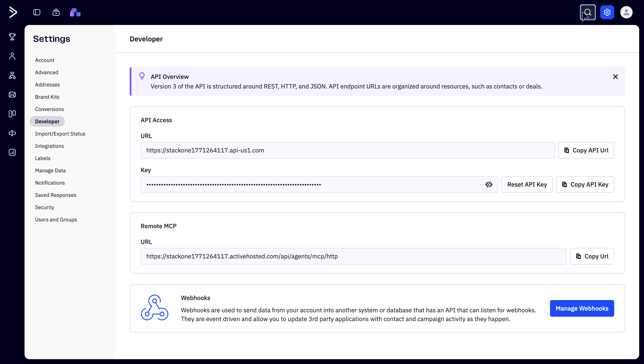This screenshot has height=364, width=644.
Task: Open Users and Groups settings
Action: pos(56,219)
